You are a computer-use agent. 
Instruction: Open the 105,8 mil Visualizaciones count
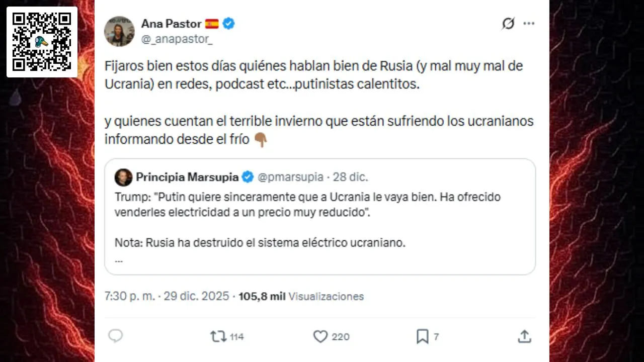pos(301,296)
